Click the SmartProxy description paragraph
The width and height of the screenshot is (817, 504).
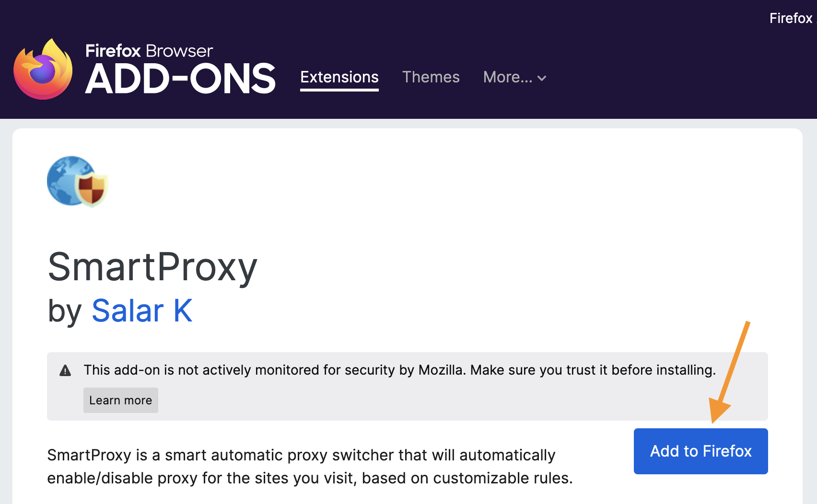tap(310, 466)
